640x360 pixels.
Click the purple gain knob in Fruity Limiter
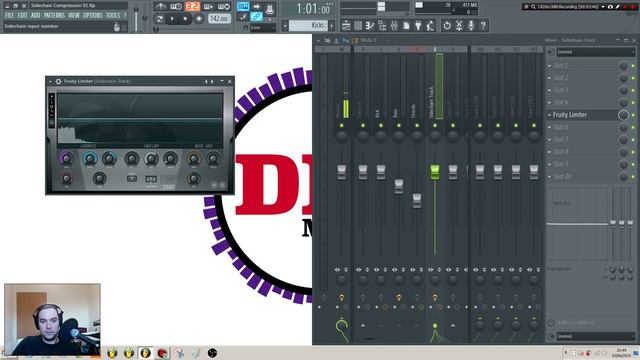tap(67, 158)
